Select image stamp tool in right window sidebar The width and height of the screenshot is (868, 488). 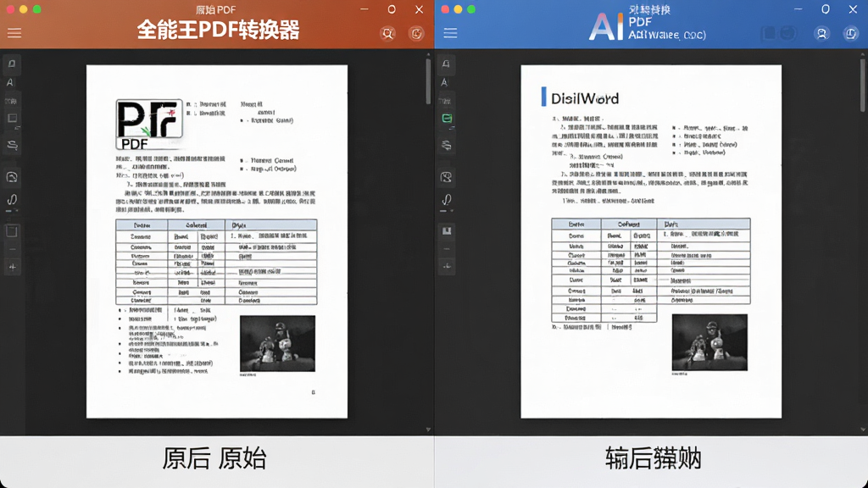pyautogui.click(x=446, y=177)
